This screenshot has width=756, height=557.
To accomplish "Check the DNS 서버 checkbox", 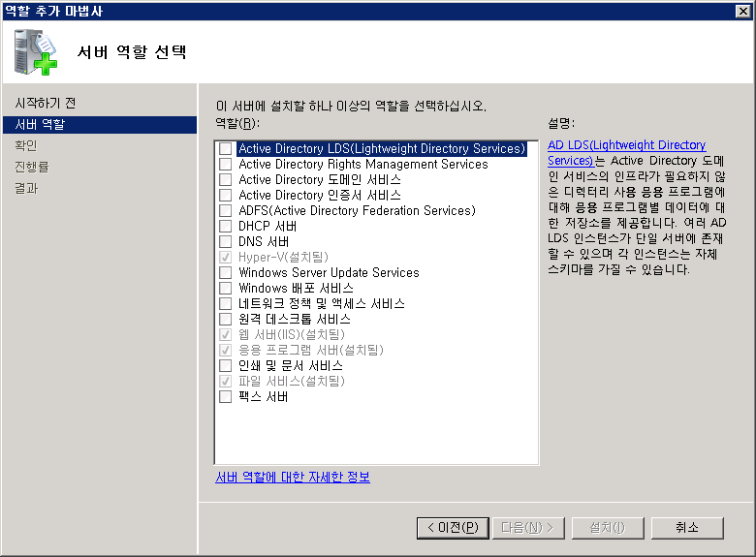I will click(x=226, y=242).
